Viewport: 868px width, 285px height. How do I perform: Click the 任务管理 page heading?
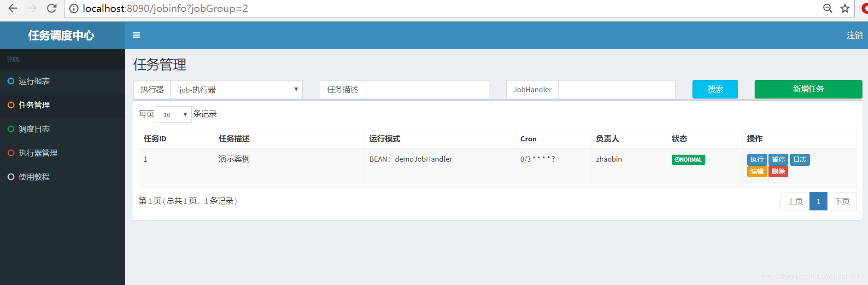point(160,64)
